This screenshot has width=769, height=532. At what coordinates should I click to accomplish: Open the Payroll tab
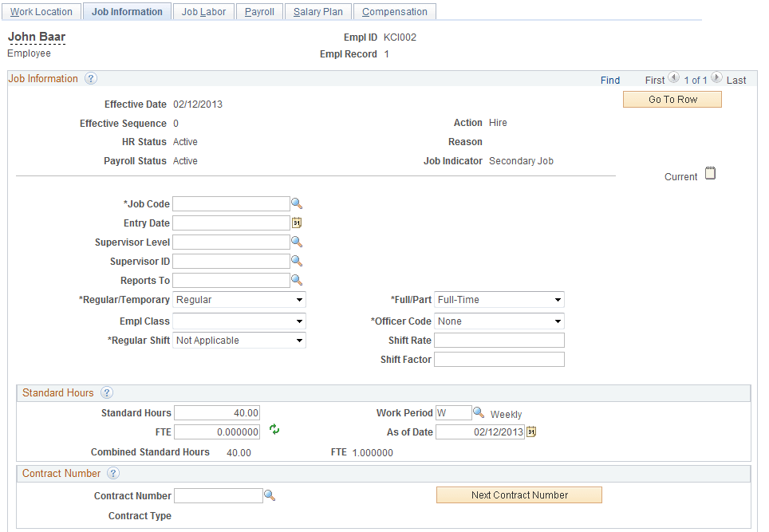tap(259, 12)
